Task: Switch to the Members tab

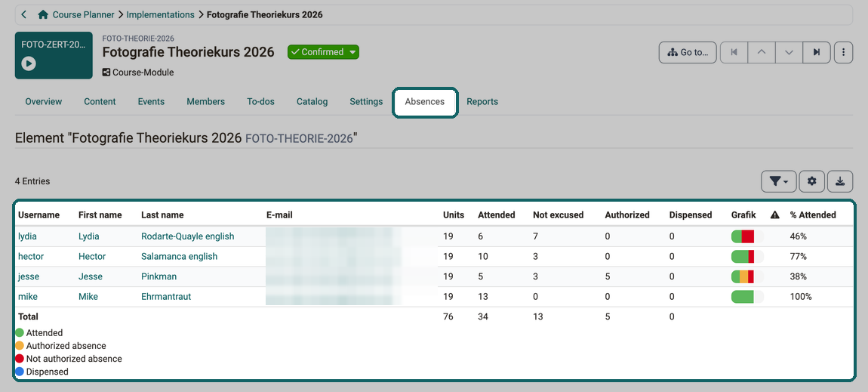Action: [x=205, y=102]
